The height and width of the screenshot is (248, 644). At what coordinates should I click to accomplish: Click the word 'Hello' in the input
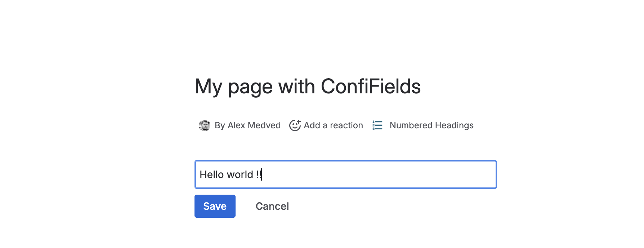(211, 175)
